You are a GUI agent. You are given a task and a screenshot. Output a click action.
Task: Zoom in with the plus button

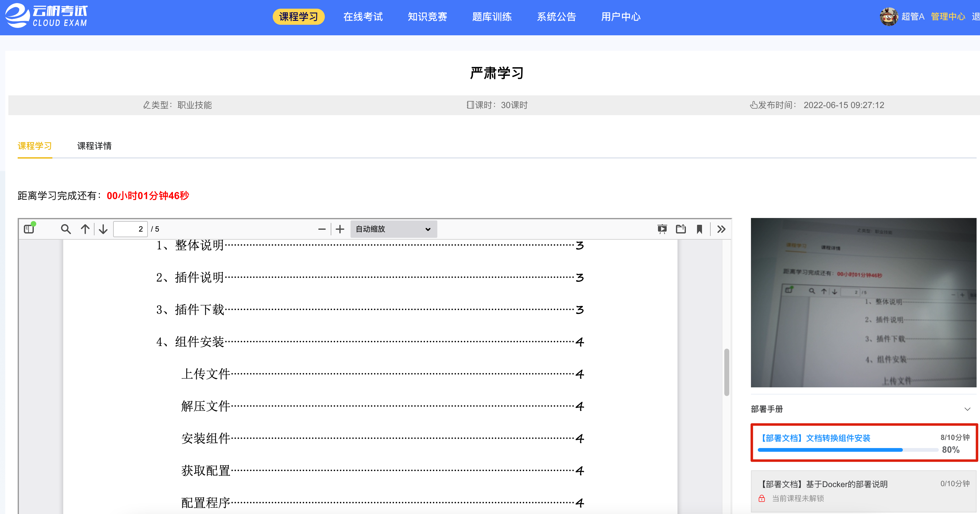340,229
